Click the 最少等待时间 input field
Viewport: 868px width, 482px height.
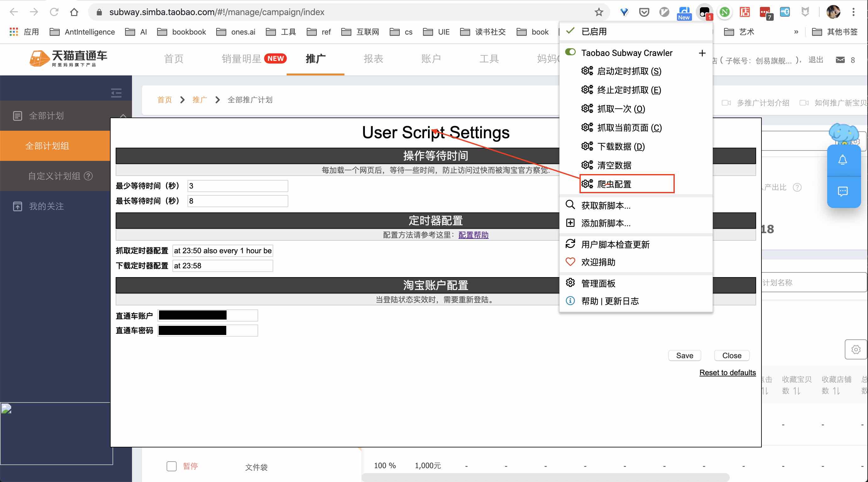coord(237,186)
